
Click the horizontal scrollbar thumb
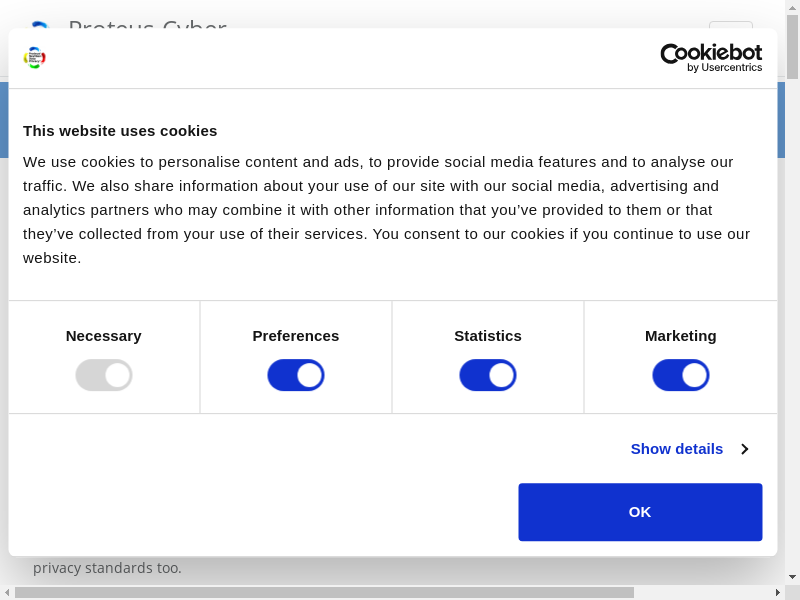click(324, 592)
